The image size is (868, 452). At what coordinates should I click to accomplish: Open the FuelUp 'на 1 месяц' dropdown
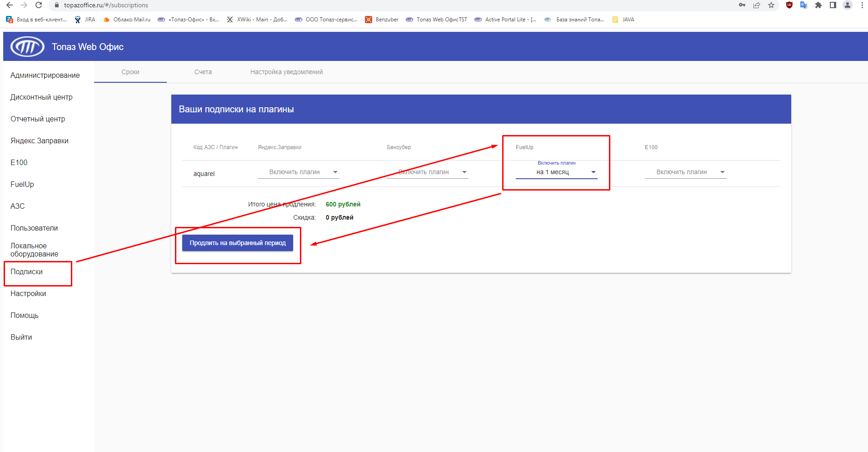[x=556, y=172]
